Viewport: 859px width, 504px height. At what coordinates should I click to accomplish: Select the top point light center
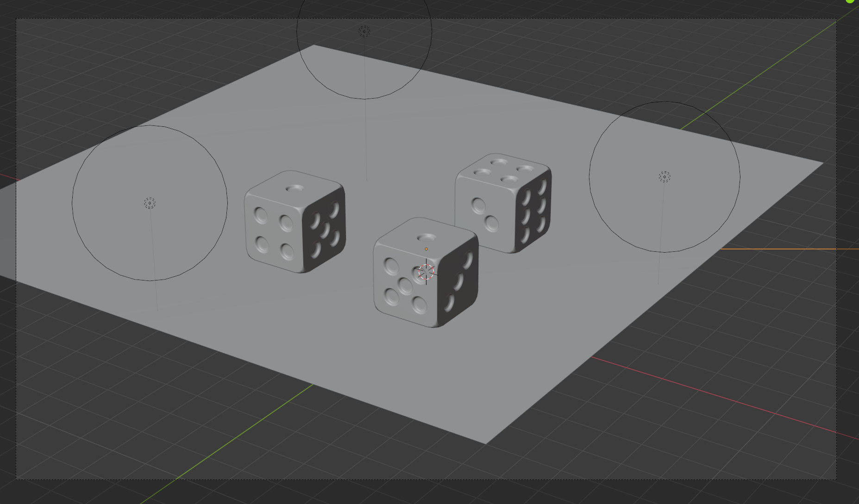[364, 31]
